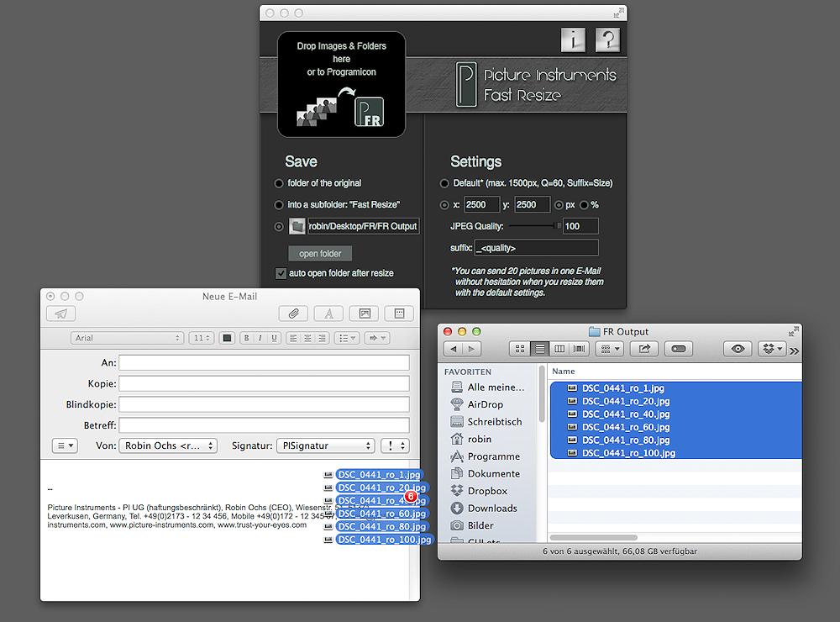Align email text right
Image resolution: width=840 pixels, height=622 pixels.
[x=322, y=338]
